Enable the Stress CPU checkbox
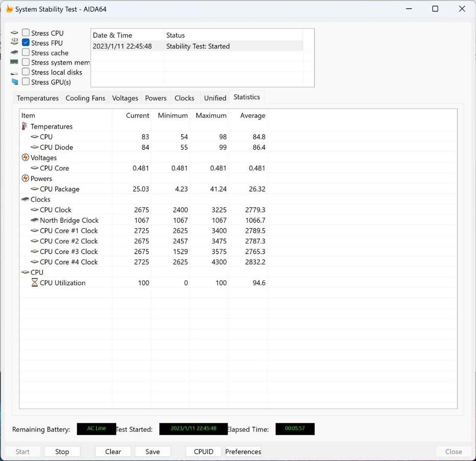Screen dimensions: 476x461 pyautogui.click(x=26, y=33)
